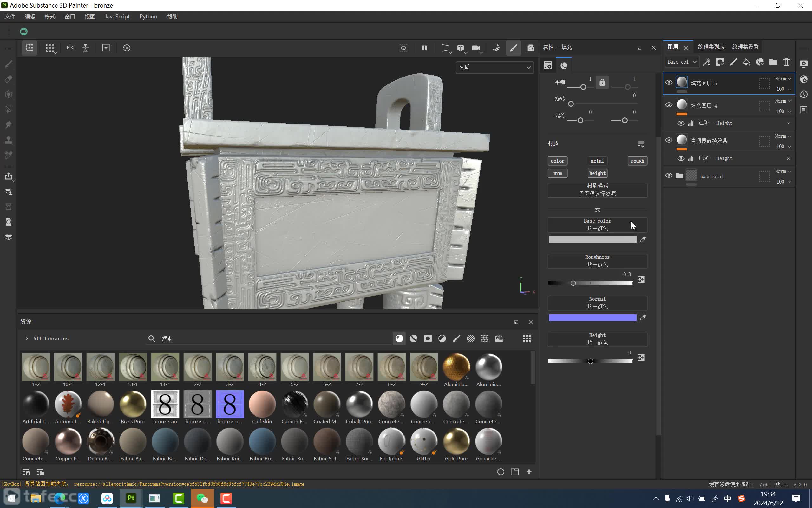Add a new folder in Layers panel
The height and width of the screenshot is (508, 812).
click(x=773, y=62)
